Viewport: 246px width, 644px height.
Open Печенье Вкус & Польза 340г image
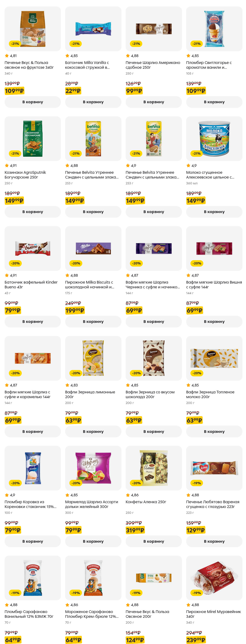(x=32, y=29)
